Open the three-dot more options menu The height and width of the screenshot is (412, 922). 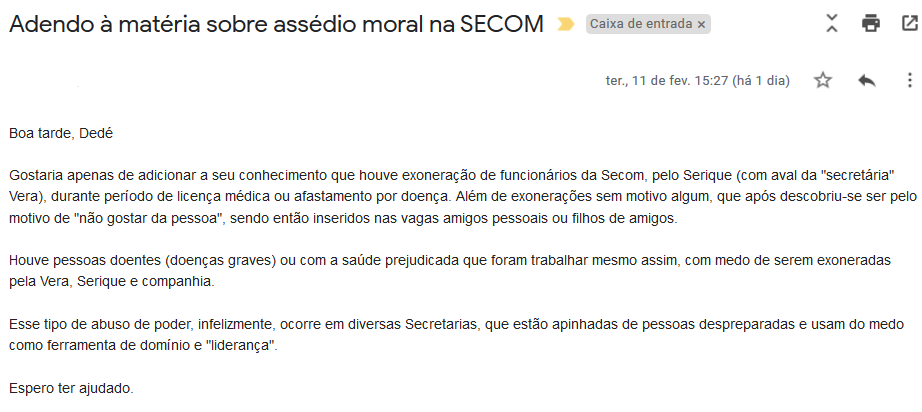908,81
